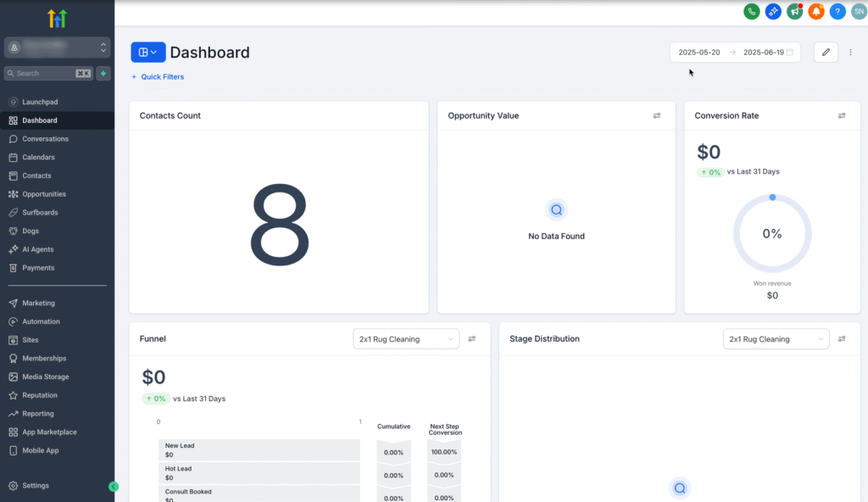Click the blue help question mark icon
The image size is (868, 502).
click(x=837, y=11)
